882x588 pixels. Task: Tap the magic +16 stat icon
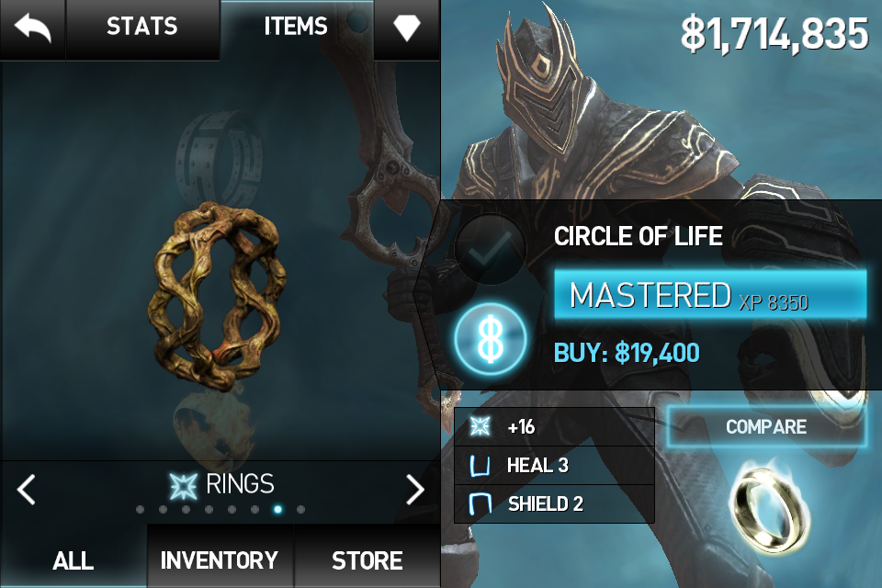click(x=481, y=426)
